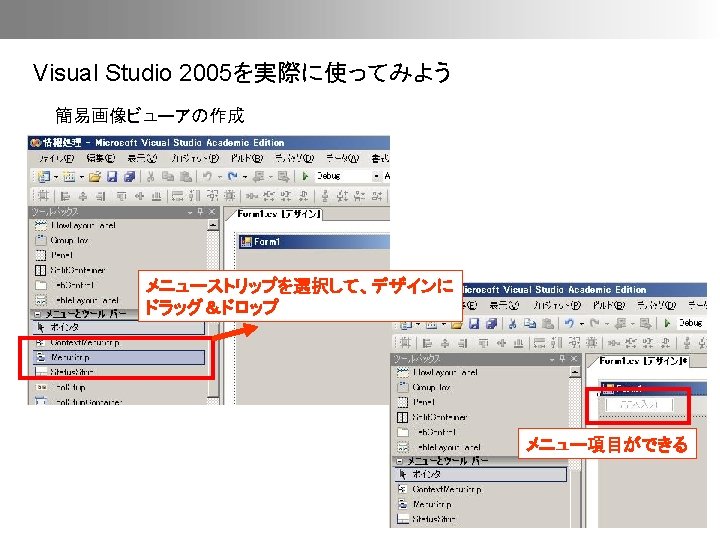720x540 pixels.
Task: Click Save floppy icon in Form1.cs* window
Action: (x=474, y=324)
